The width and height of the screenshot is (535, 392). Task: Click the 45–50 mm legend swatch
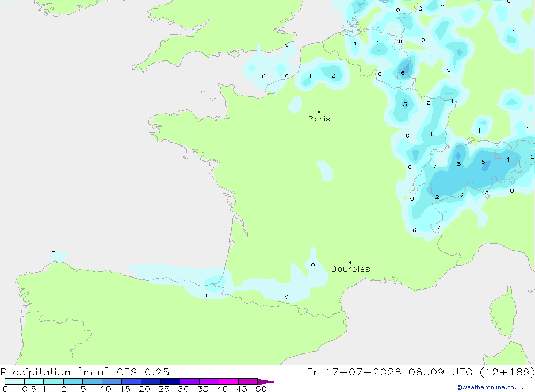pyautogui.click(x=248, y=381)
